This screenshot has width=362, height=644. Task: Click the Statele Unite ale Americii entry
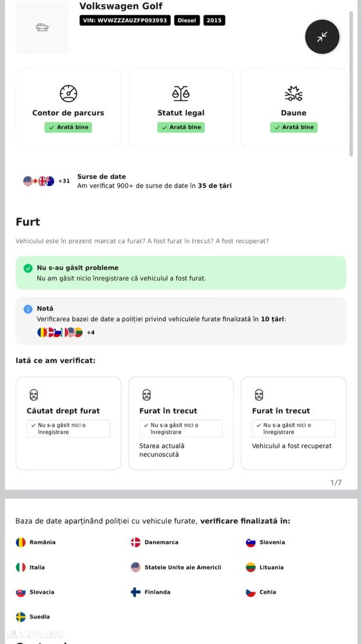coord(176,567)
